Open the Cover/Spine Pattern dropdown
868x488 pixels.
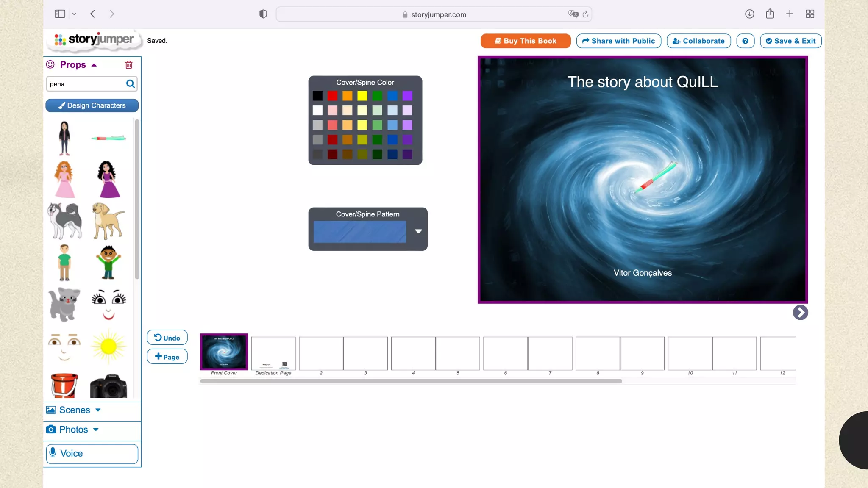pyautogui.click(x=418, y=231)
